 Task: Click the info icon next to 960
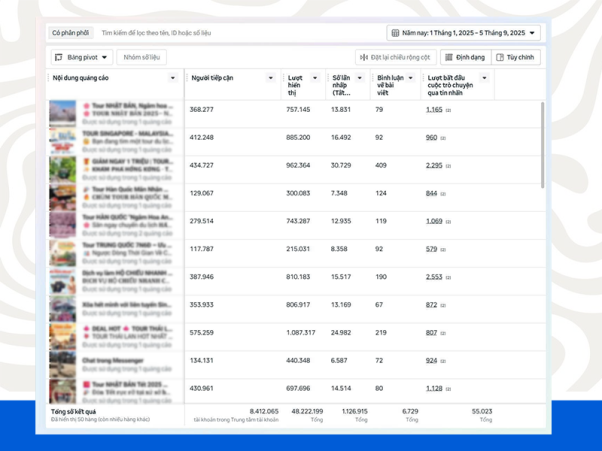[x=443, y=138]
